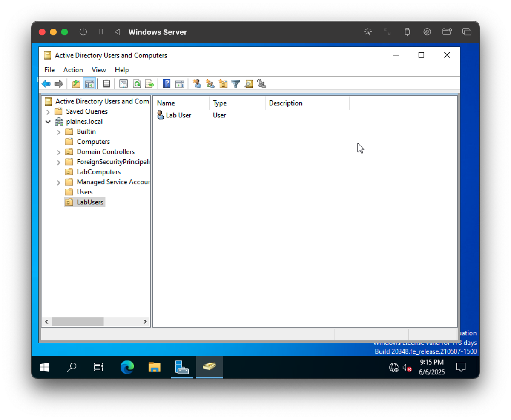The image size is (511, 420).
Task: Click the network globe tray icon
Action: pyautogui.click(x=394, y=368)
